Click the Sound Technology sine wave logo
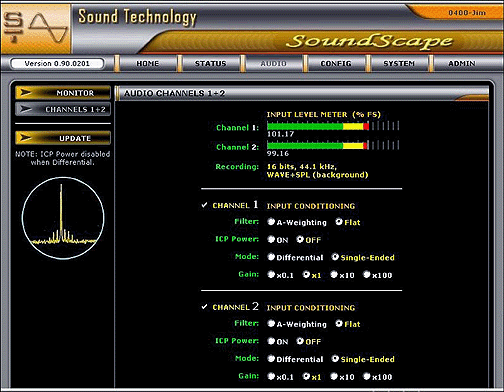This screenshot has height=392, width=504. pos(35,28)
